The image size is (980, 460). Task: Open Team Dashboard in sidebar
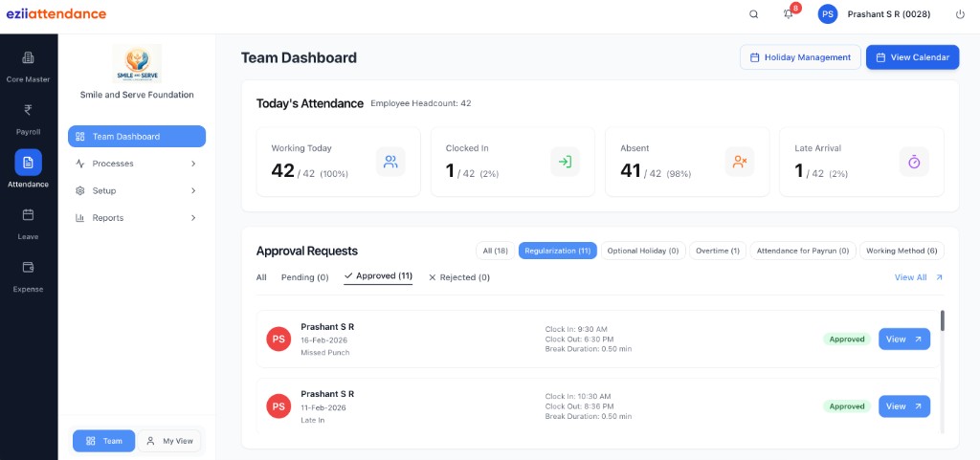click(137, 136)
